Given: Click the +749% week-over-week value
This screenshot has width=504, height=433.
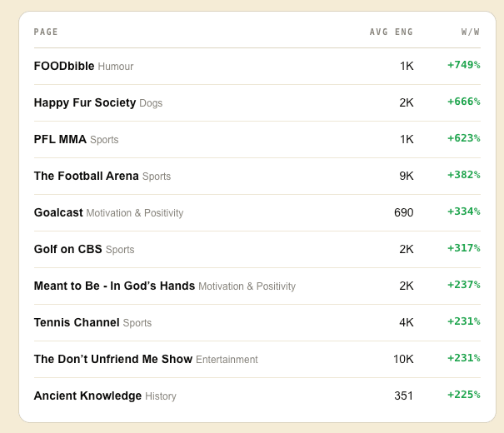Looking at the screenshot, I should coord(464,65).
